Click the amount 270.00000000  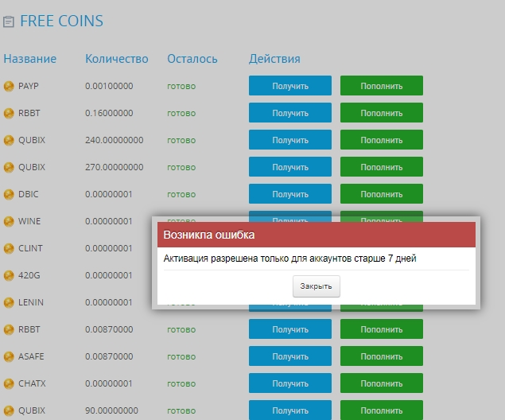click(114, 167)
